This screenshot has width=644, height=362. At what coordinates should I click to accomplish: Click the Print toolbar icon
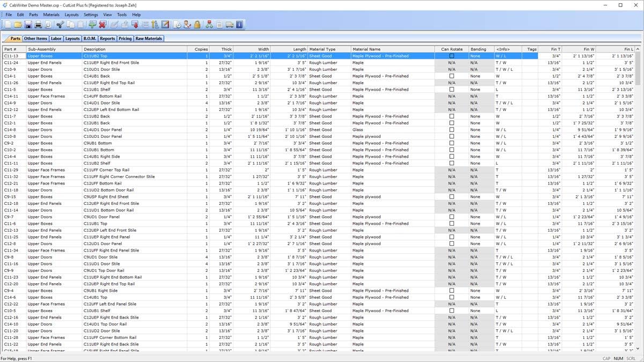coord(38,25)
